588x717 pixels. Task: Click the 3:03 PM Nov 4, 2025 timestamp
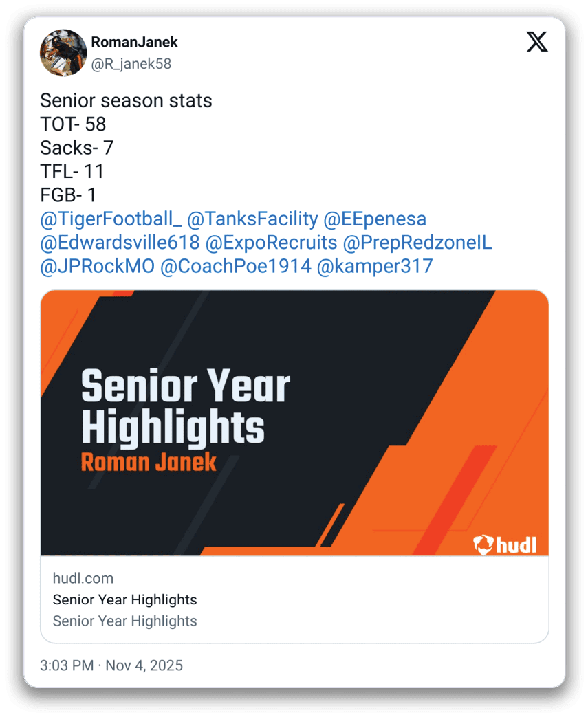point(111,665)
